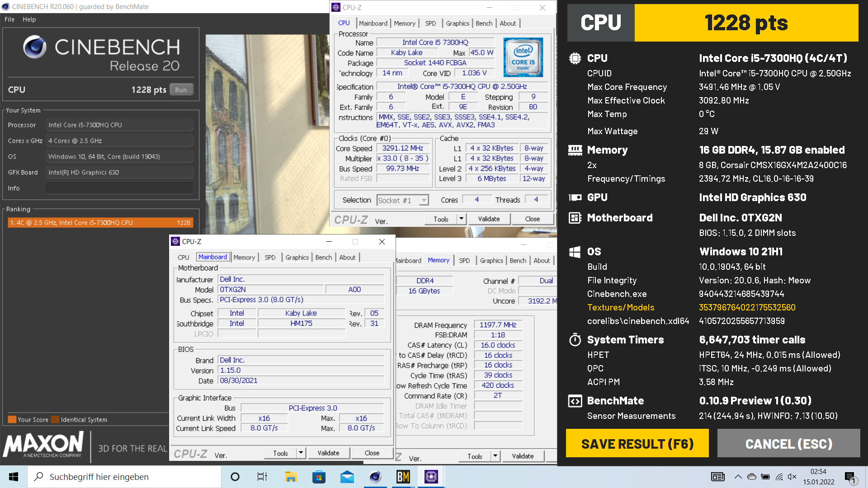This screenshot has height=488, width=868.
Task: Switch to Cinebench via its taskbar icon
Action: 375,477
